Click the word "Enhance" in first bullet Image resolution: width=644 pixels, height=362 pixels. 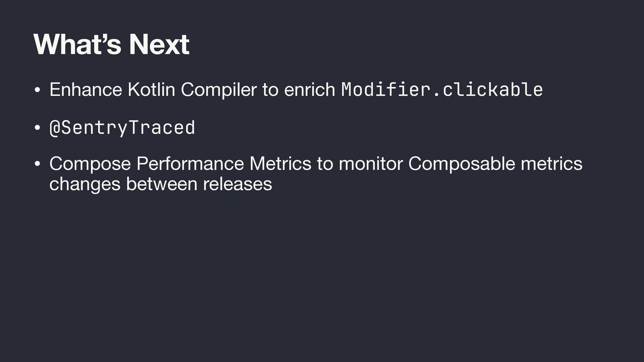click(86, 89)
